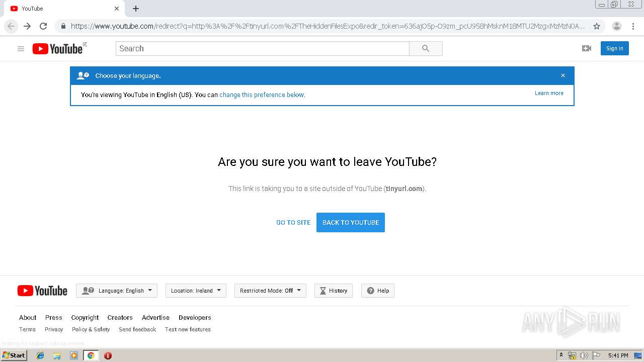644x362 pixels.
Task: Click the search magnifier button
Action: 426,48
